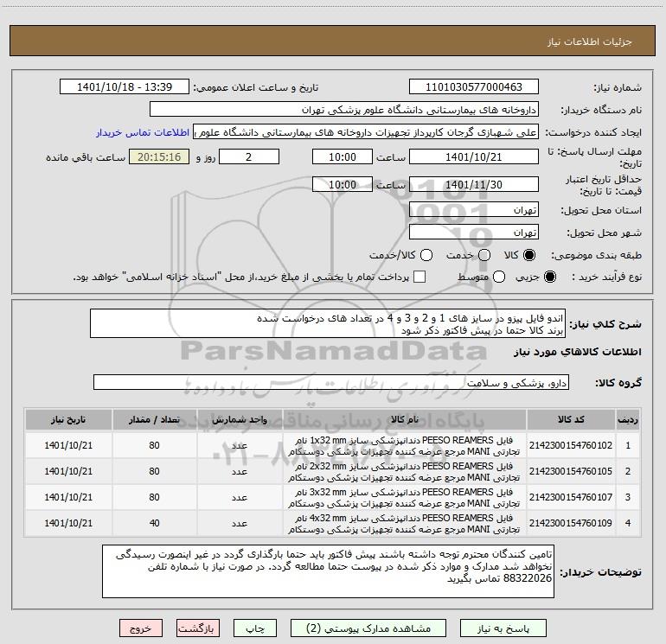The width and height of the screenshot is (666, 644).
Task: Click the اطلاعات کالاهای مورد نیاز section heading
Action: (578, 352)
